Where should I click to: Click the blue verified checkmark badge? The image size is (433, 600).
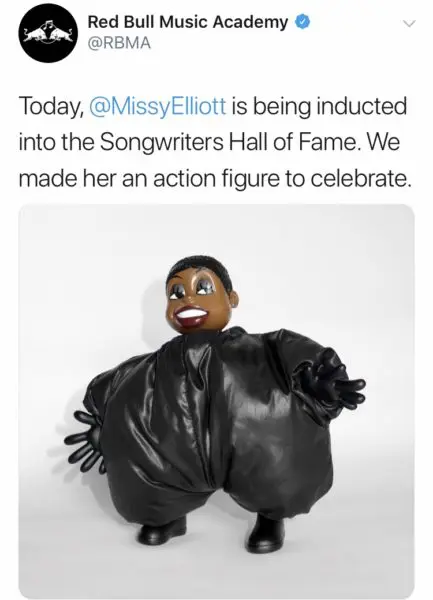[302, 22]
